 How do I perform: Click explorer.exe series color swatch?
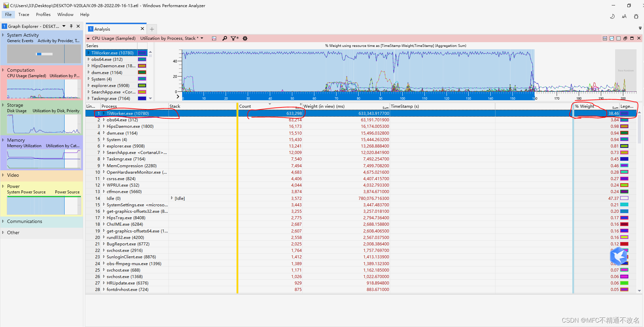click(x=142, y=86)
